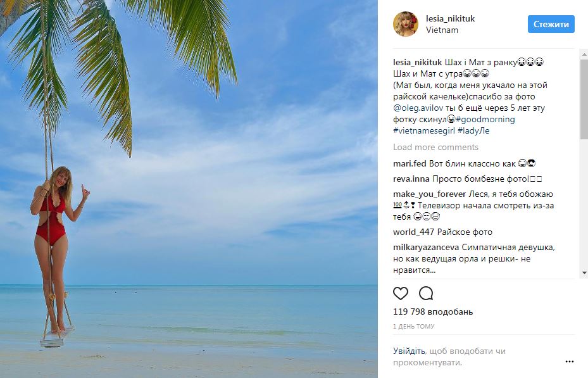588x378 pixels.
Task: Open the Vietnam location link
Action: pos(442,30)
